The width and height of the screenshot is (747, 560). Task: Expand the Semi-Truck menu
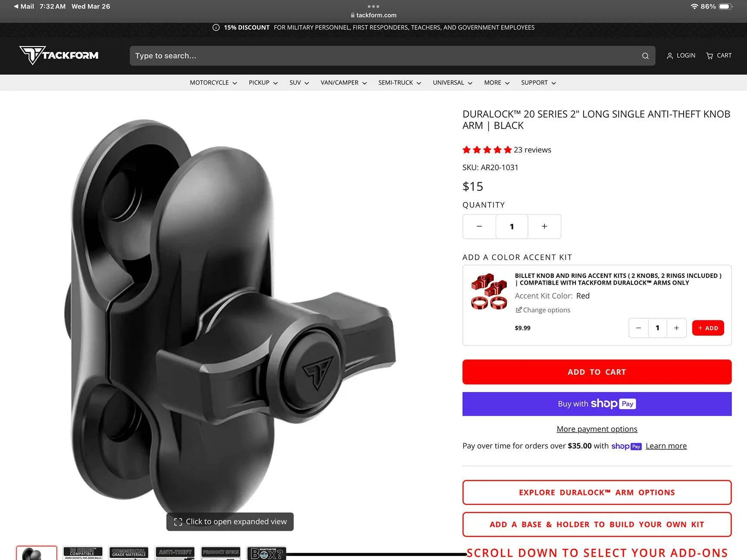click(400, 83)
